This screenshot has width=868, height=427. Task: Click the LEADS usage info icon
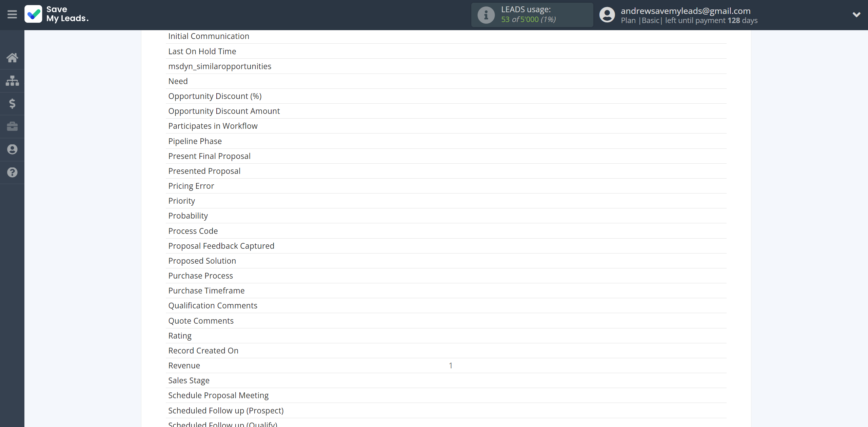(486, 15)
